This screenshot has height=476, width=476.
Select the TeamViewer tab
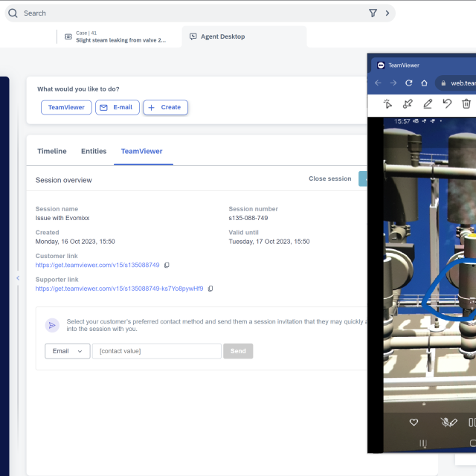(x=142, y=151)
